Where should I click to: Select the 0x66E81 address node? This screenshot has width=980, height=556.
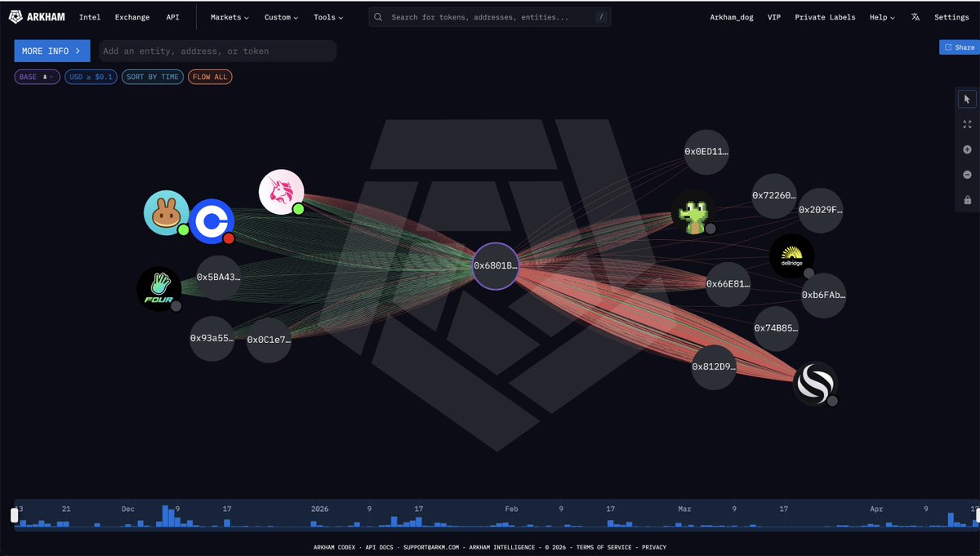728,284
